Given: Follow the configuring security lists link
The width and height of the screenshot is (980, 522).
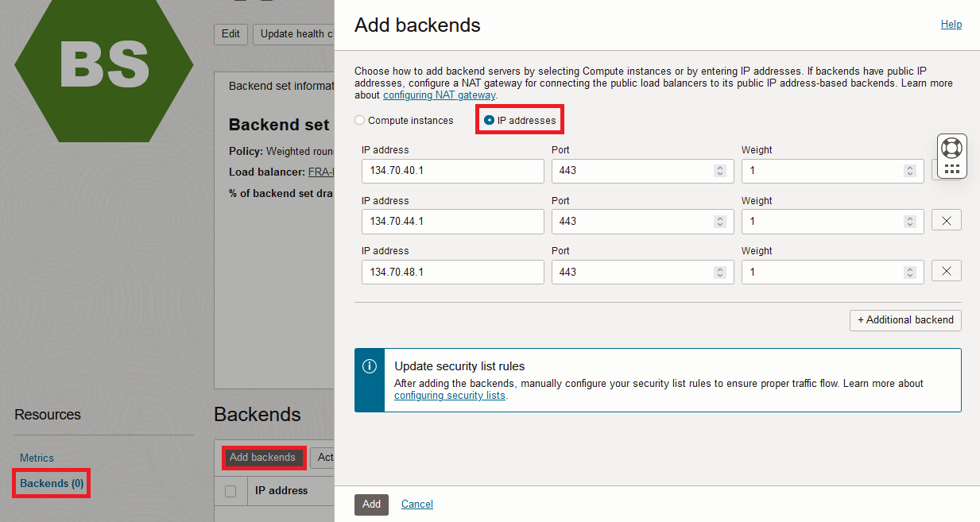Looking at the screenshot, I should pos(449,395).
